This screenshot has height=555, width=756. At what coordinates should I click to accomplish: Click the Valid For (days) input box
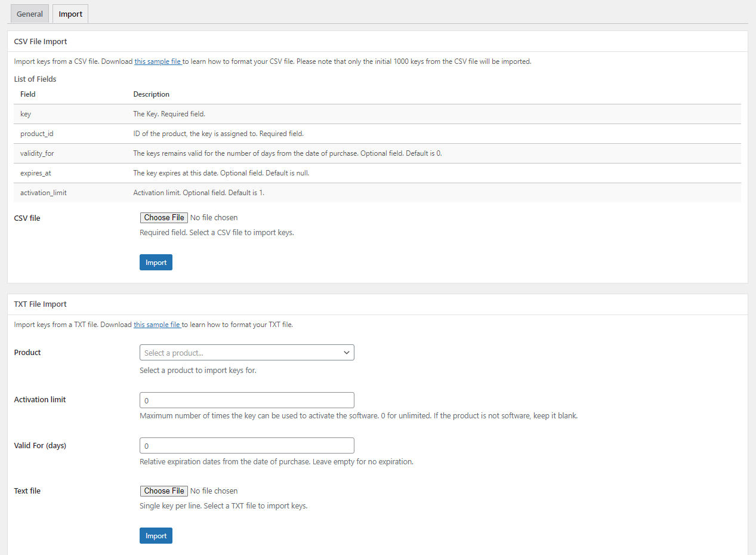pos(246,446)
